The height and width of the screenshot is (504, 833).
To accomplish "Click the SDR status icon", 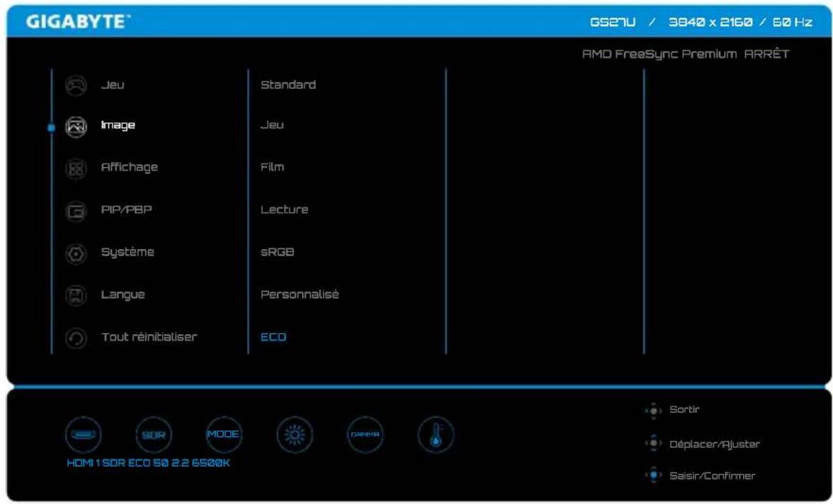I will coord(154,435).
